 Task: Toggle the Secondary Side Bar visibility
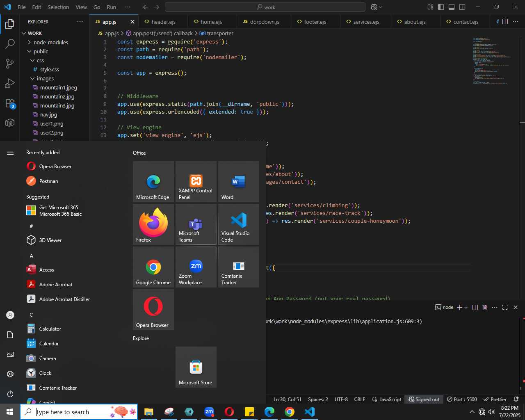[x=462, y=7]
